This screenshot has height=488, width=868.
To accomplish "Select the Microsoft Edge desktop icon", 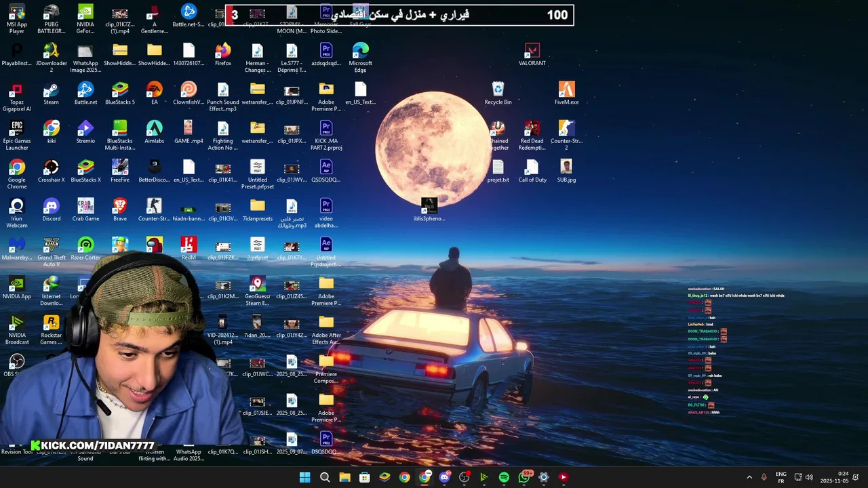I will (360, 58).
